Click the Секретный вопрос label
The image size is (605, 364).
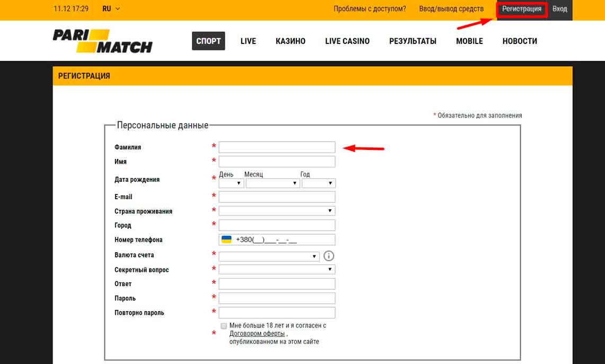click(142, 270)
